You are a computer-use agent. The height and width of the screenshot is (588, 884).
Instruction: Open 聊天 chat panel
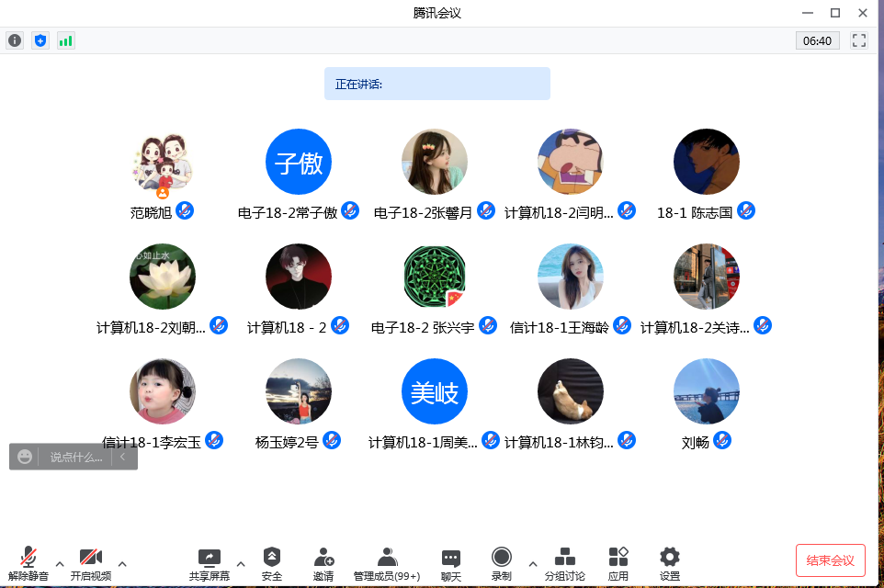[x=450, y=563]
